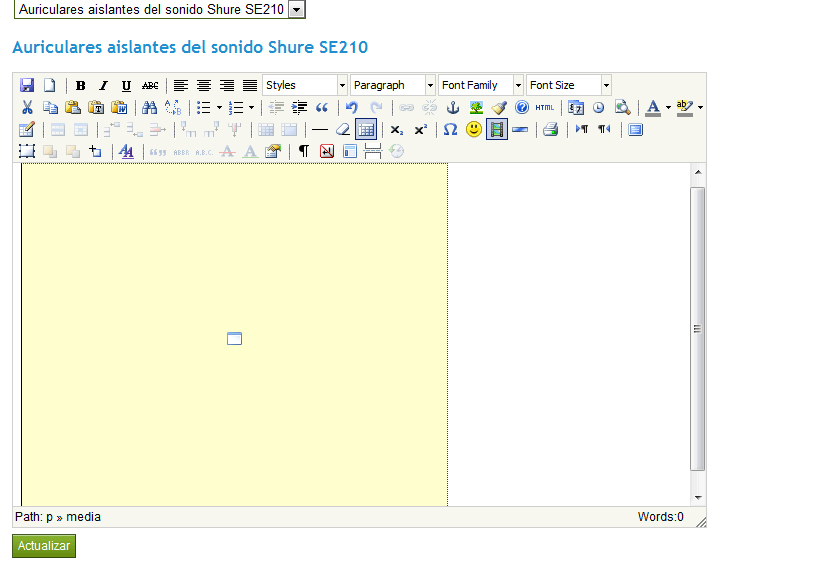The height and width of the screenshot is (562, 826).
Task: Open the Paragraph format dropdown
Action: tap(393, 85)
